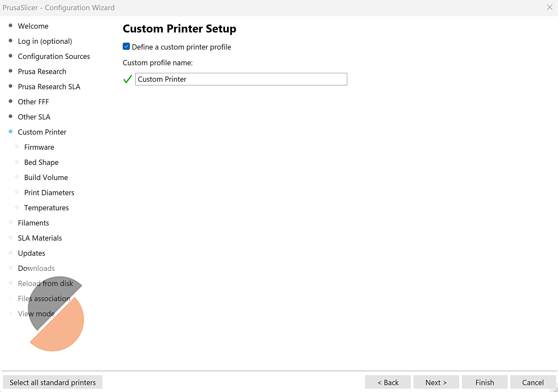Click the Custom profile name input field
This screenshot has height=392, width=558.
click(x=241, y=79)
